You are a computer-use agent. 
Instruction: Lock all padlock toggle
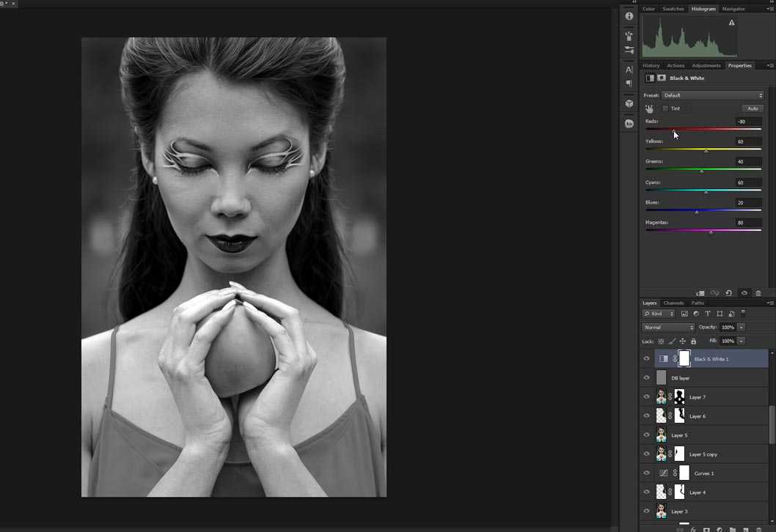(693, 341)
